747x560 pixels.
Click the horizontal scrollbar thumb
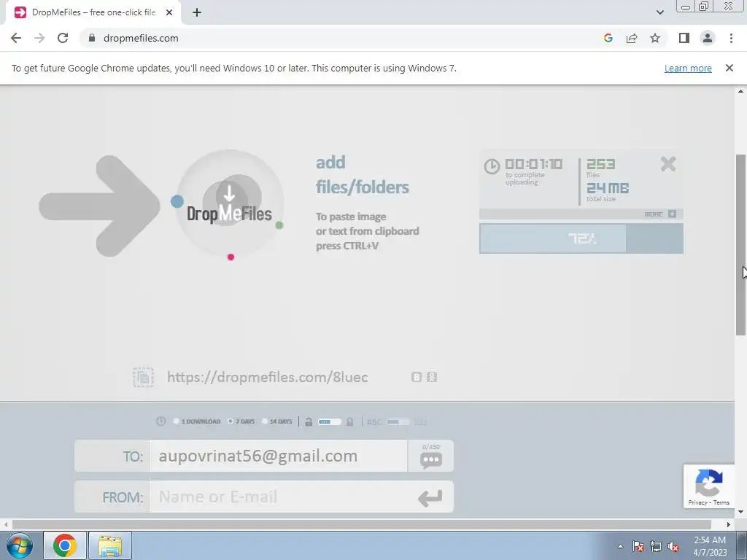(x=361, y=524)
